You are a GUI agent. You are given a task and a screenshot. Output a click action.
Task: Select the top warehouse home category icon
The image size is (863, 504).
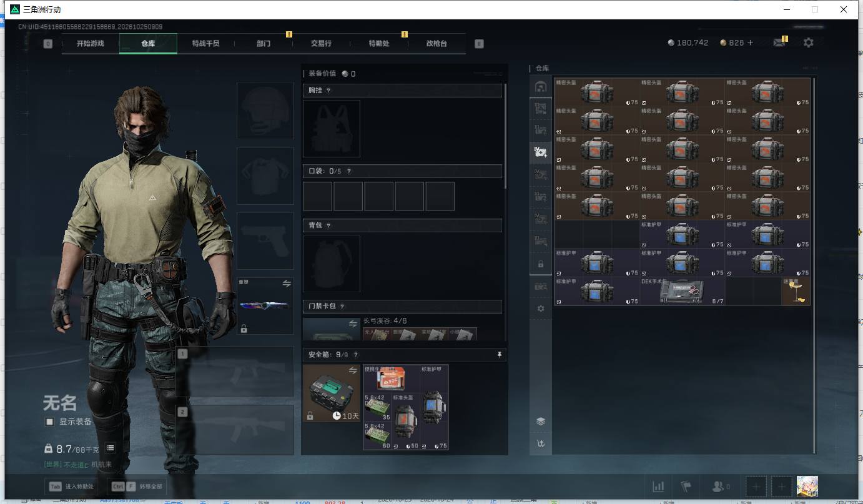541,87
